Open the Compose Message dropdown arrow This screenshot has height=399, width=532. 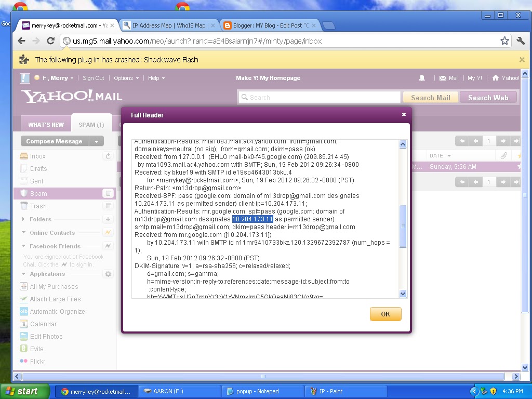96,141
